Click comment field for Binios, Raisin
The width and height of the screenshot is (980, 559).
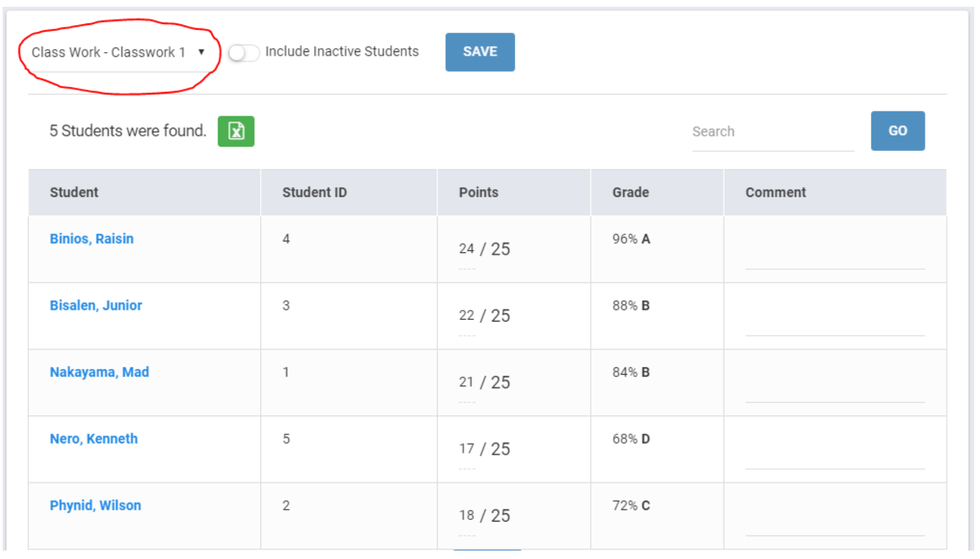point(834,259)
